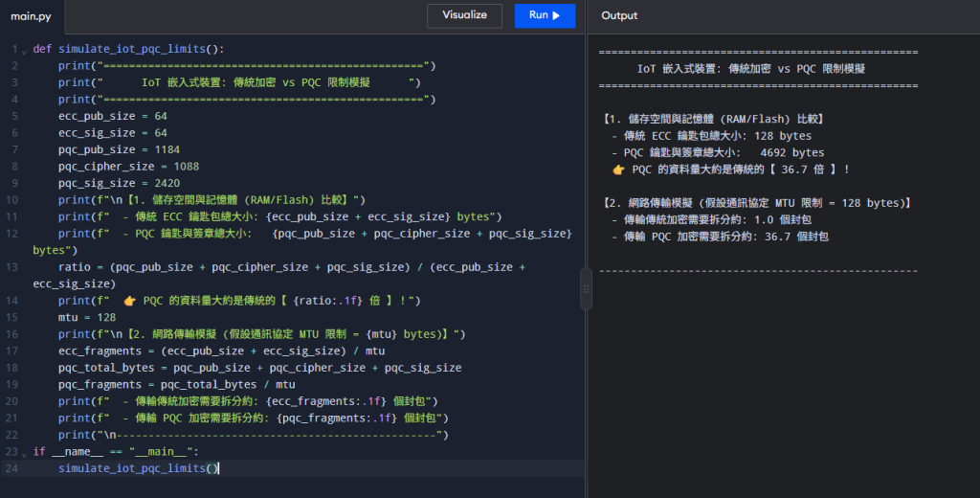
Task: Click output heading '【1. 儲存空間與記憶體'
Action: coord(658,119)
